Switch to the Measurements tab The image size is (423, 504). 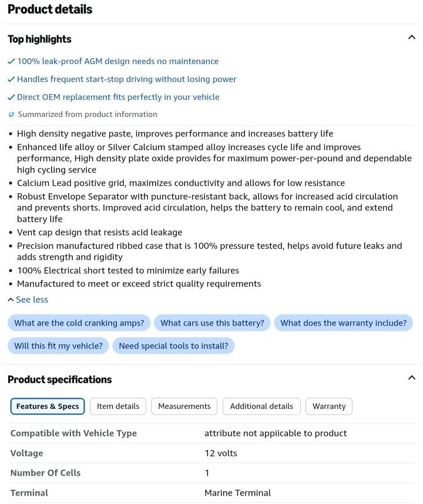click(x=184, y=406)
